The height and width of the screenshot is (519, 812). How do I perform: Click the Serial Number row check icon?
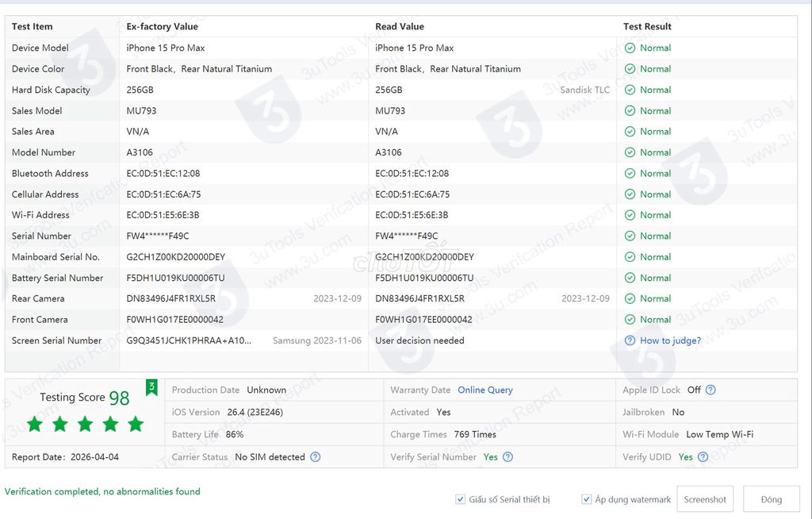coord(630,236)
